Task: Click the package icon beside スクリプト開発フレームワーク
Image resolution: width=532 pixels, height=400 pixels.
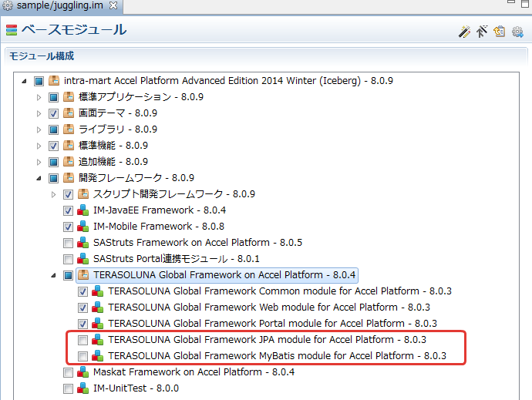Action: [83, 194]
